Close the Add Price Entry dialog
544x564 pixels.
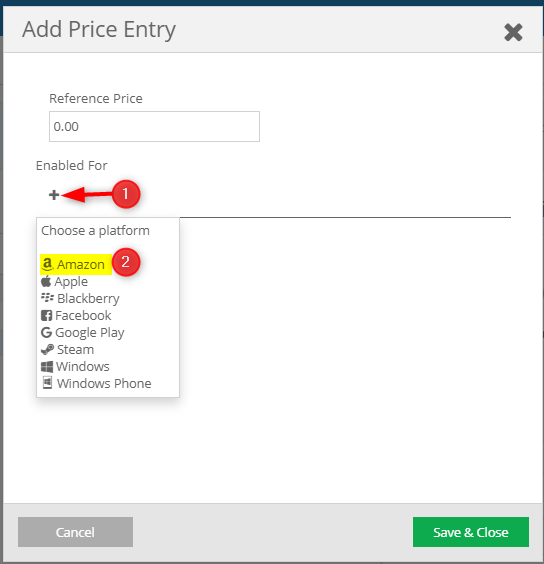(513, 32)
